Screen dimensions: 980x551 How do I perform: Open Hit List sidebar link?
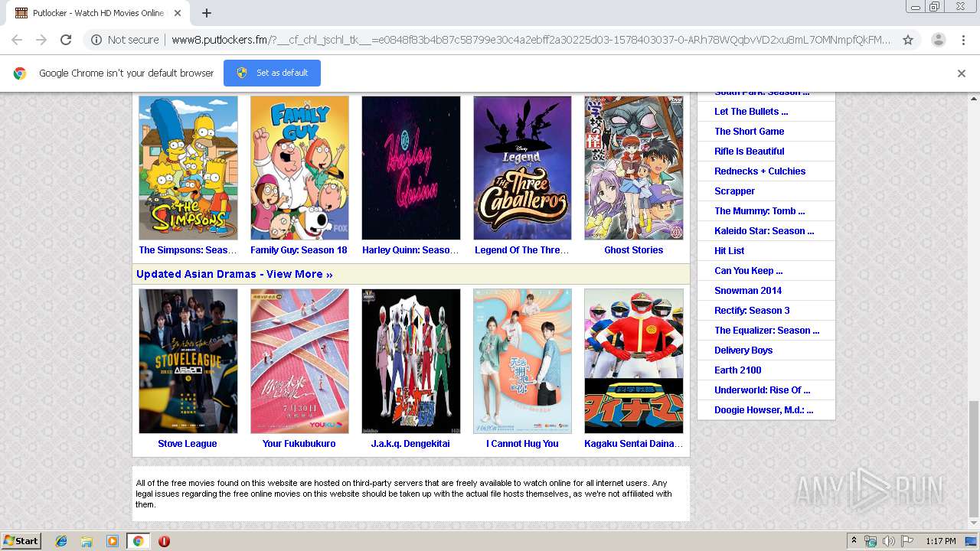click(x=730, y=251)
